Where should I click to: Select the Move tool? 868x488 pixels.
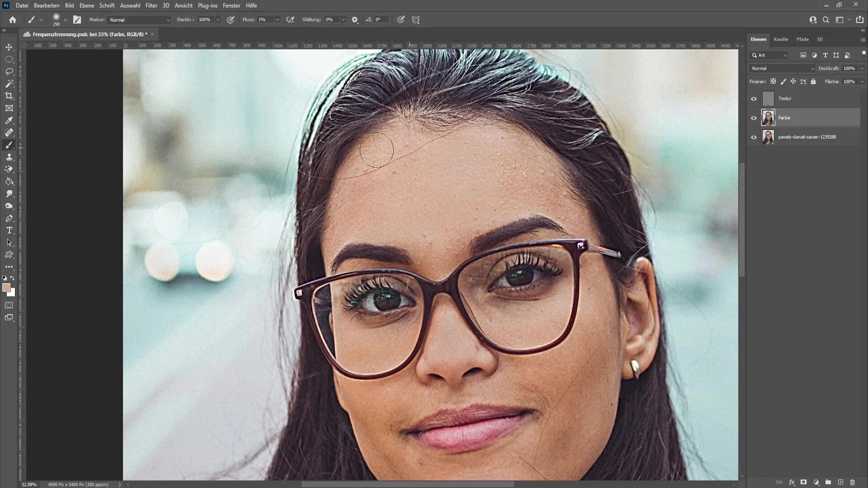[9, 47]
